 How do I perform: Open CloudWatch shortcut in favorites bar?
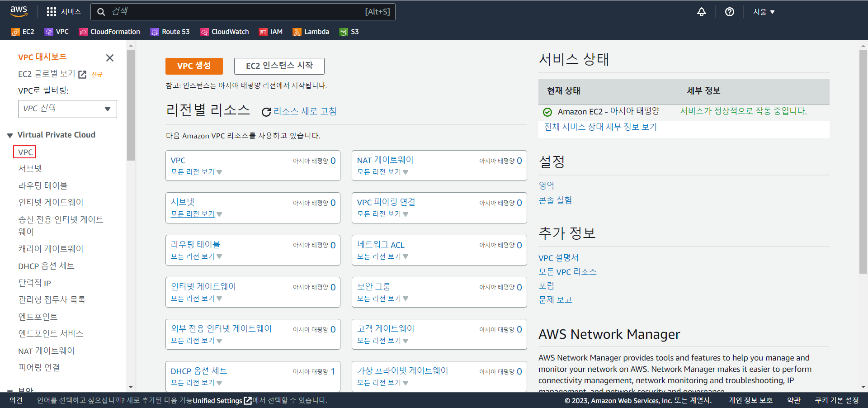(224, 32)
